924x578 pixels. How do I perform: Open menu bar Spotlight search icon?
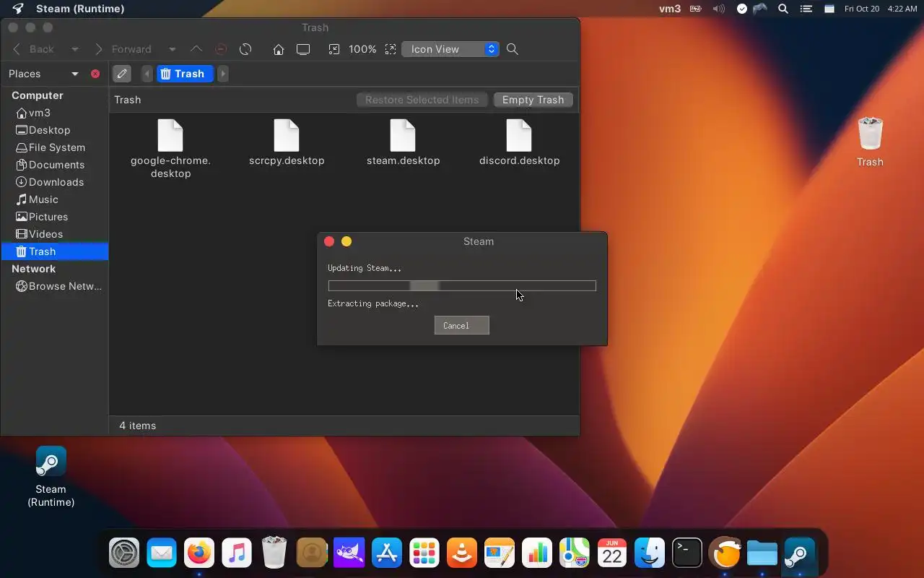click(783, 9)
